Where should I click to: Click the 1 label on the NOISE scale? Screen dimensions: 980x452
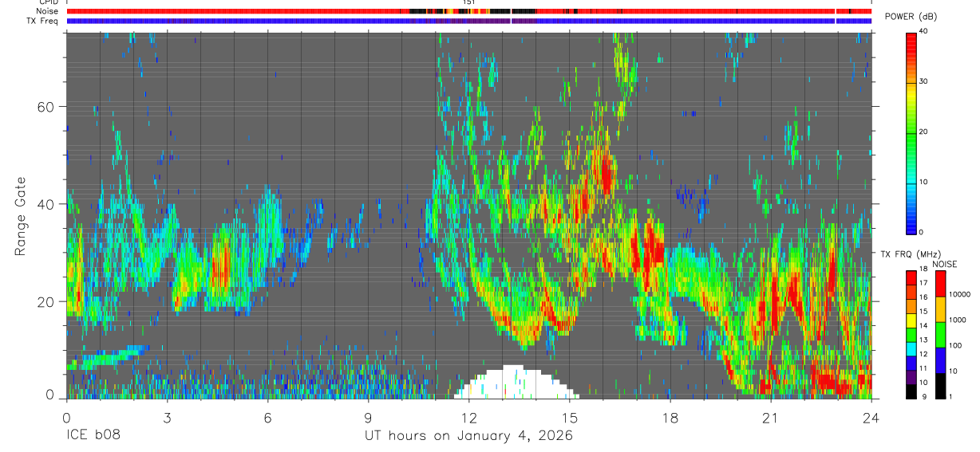950,396
